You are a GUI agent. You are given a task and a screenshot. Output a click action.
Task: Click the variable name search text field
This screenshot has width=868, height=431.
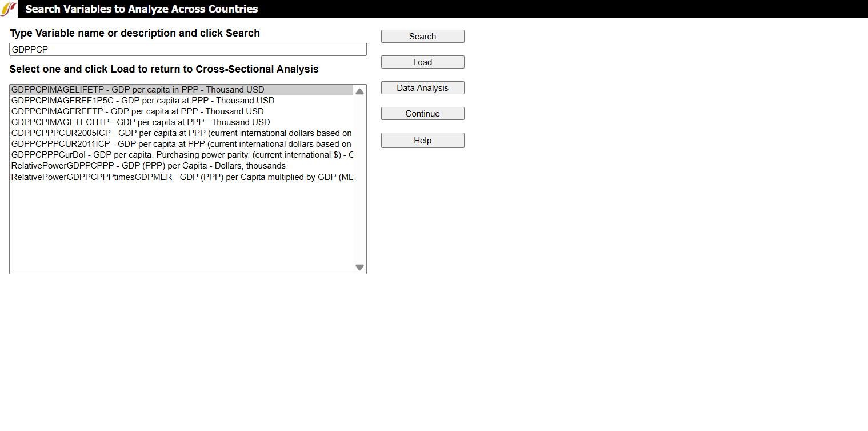[x=187, y=50]
